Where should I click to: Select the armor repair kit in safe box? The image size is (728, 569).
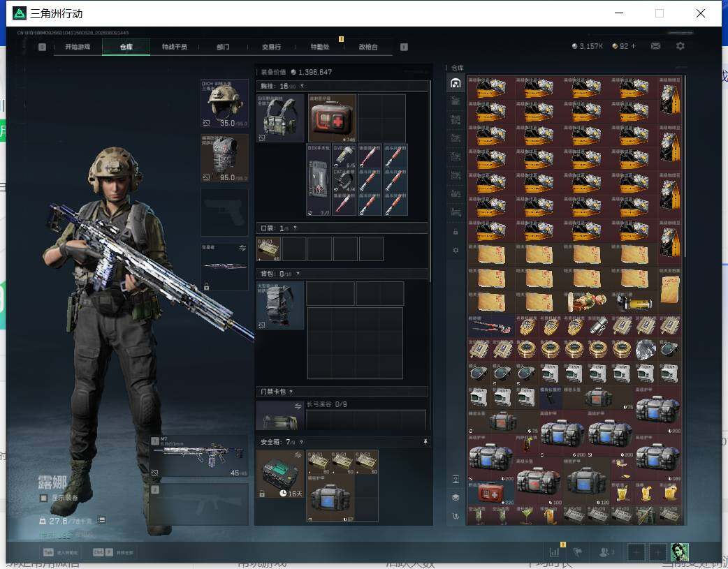(330, 498)
